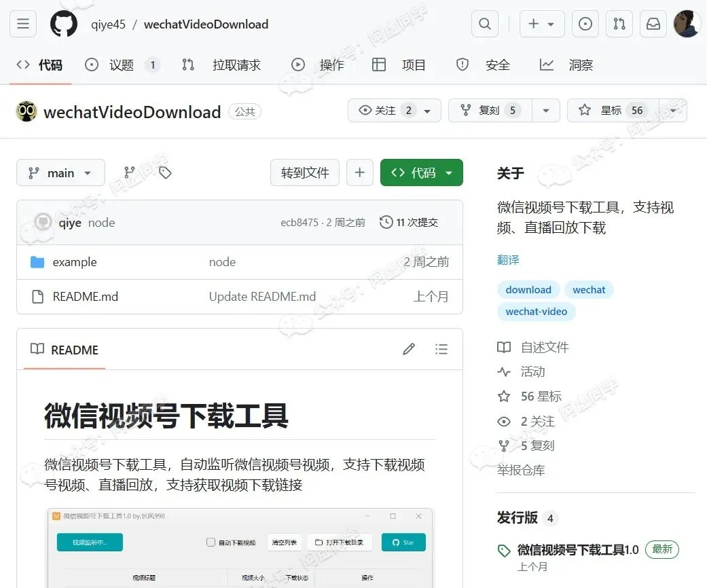Viewport: 707px width, 588px height.
Task: Open the wechatVideoDownload breadcrumb link
Action: (x=206, y=24)
